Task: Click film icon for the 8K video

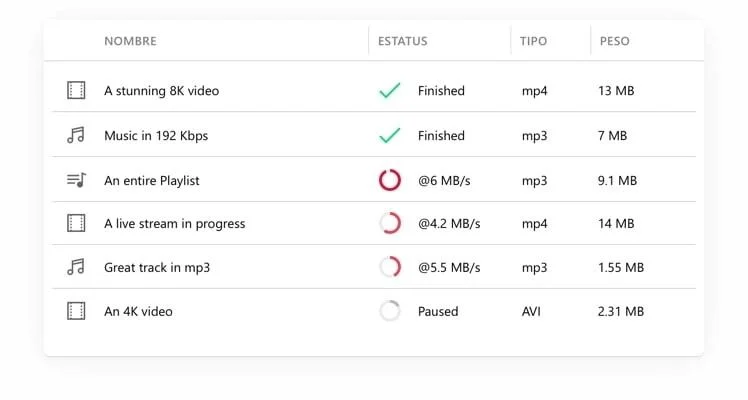Action: click(x=76, y=91)
